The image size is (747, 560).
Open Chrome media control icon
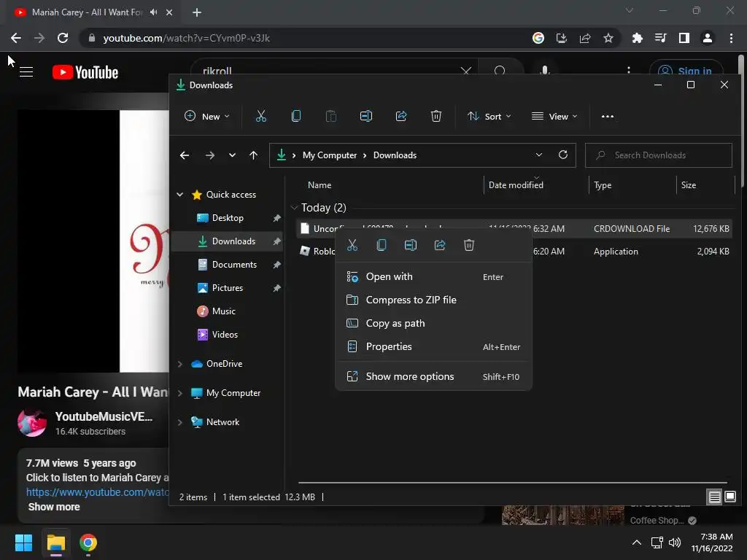pyautogui.click(x=661, y=38)
